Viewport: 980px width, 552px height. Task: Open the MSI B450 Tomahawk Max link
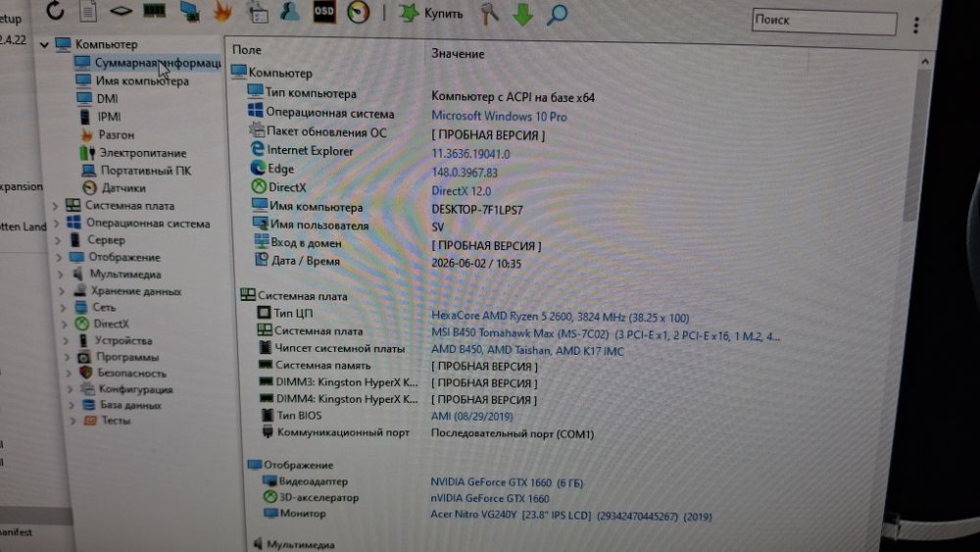point(605,335)
